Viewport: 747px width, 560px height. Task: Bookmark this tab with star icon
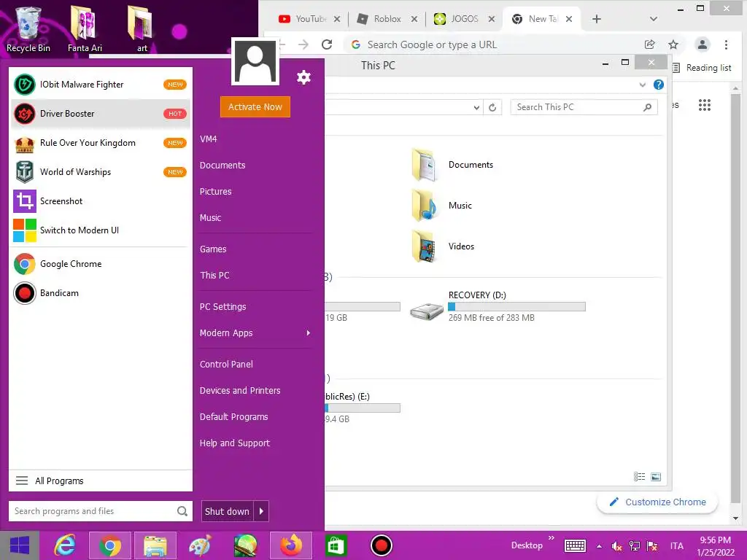673,44
